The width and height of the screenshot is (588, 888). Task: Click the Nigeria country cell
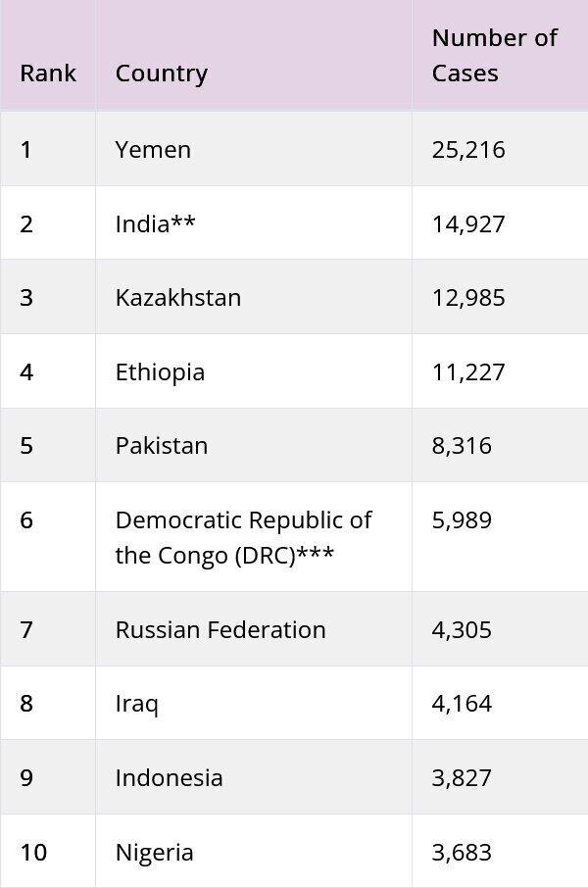point(154,852)
